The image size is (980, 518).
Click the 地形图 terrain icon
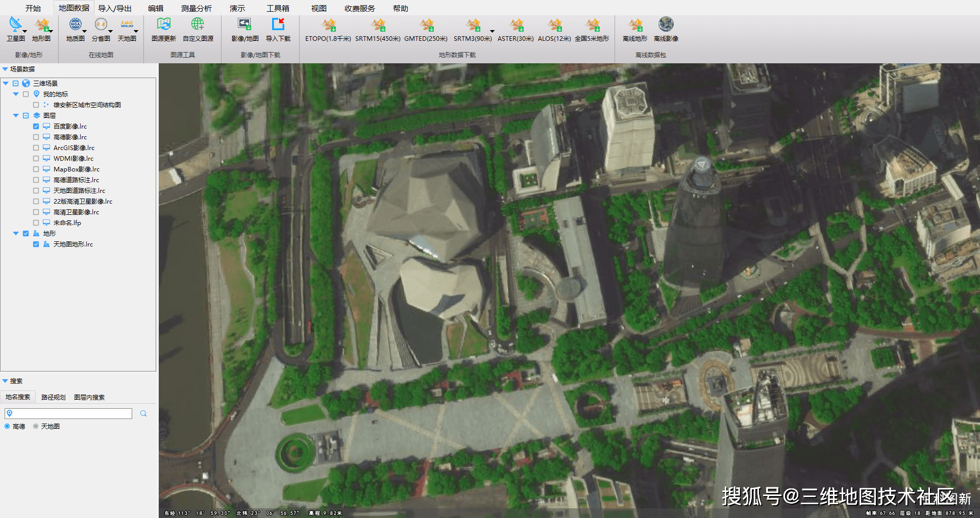point(41,24)
